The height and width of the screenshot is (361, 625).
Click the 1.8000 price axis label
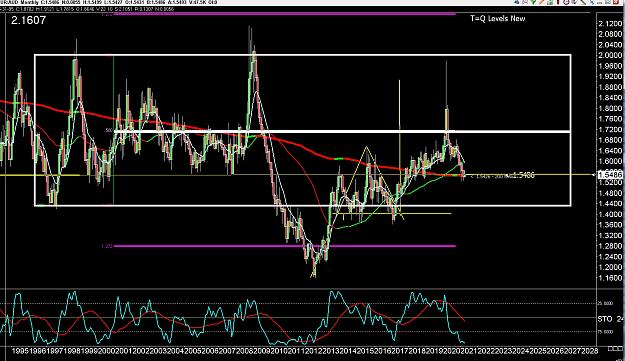click(610, 108)
